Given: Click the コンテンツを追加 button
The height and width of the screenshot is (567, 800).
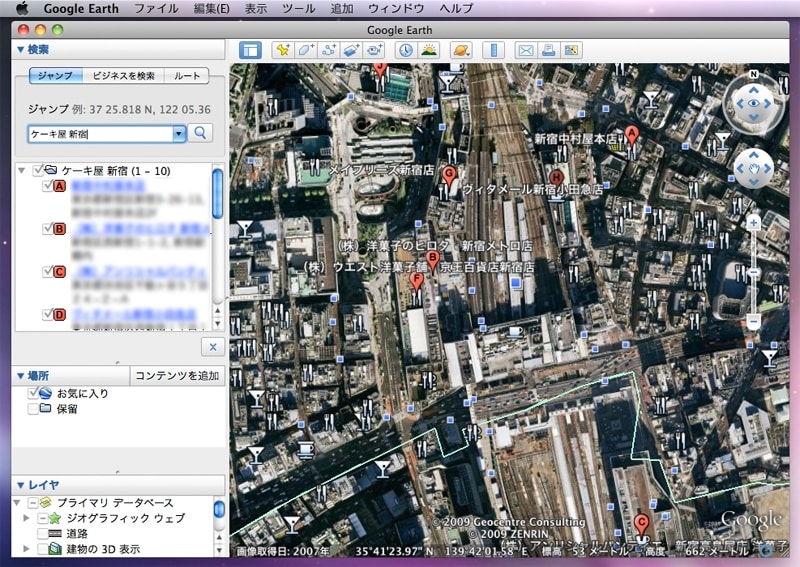Looking at the screenshot, I should tap(177, 375).
